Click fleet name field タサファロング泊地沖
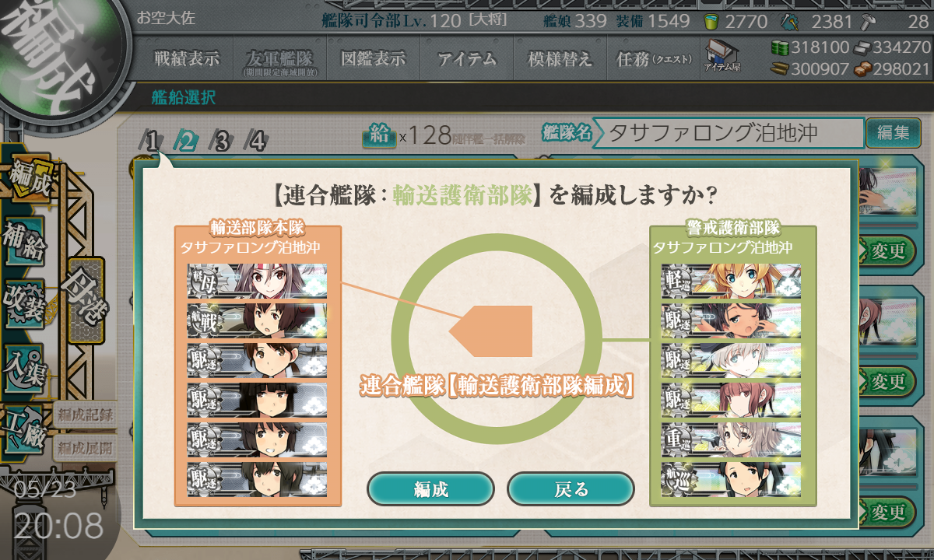Viewport: 934px width, 560px height. click(x=729, y=133)
